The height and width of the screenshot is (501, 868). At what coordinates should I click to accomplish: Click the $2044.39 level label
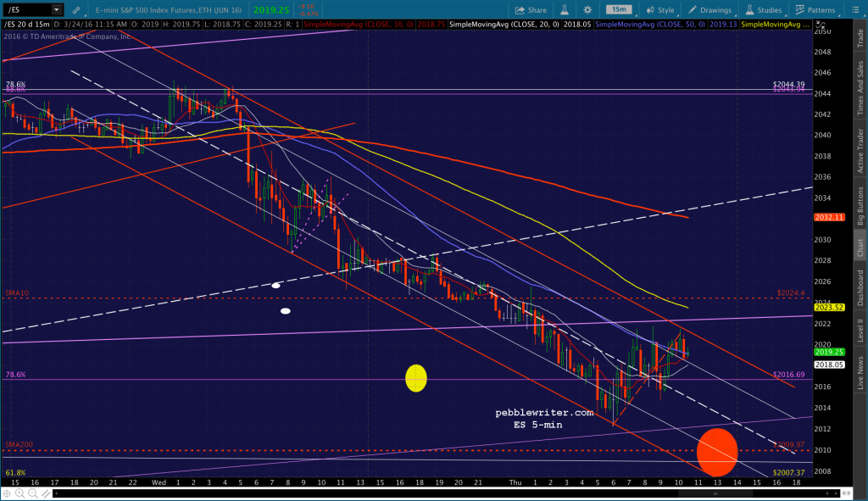point(789,84)
